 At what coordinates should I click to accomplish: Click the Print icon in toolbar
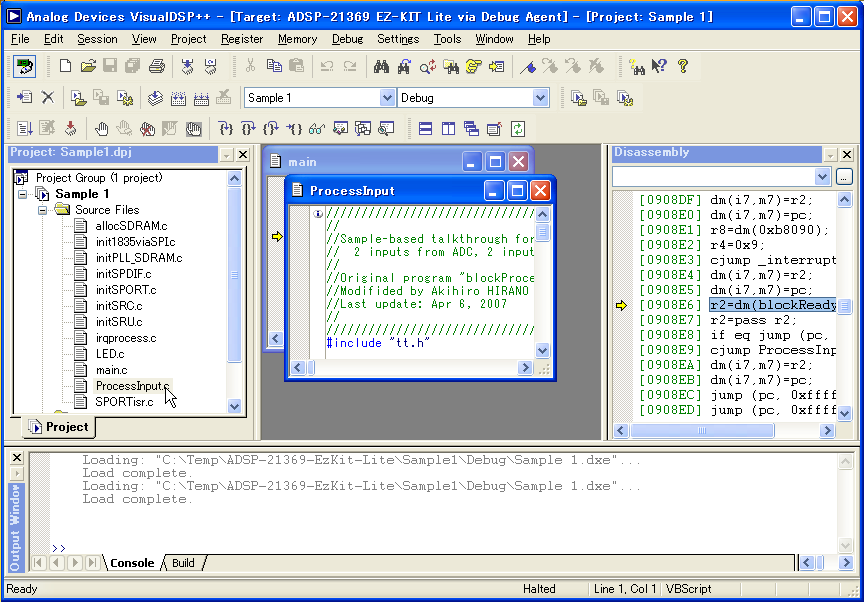(157, 67)
